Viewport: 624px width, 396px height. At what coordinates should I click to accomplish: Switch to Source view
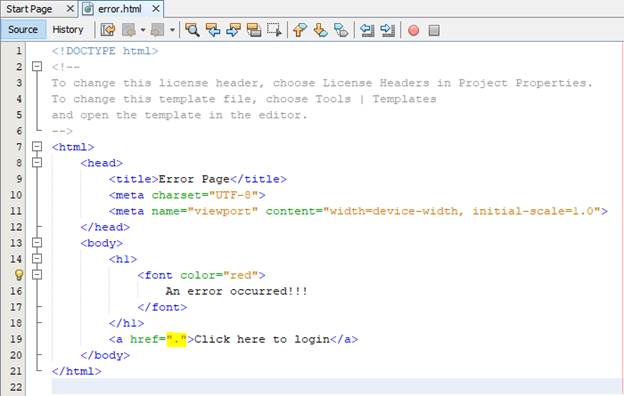coord(23,30)
